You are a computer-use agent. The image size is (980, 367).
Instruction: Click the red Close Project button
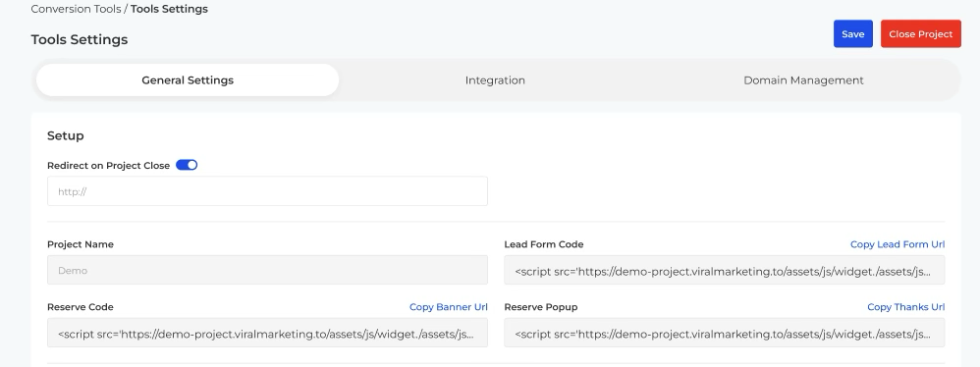click(x=921, y=33)
